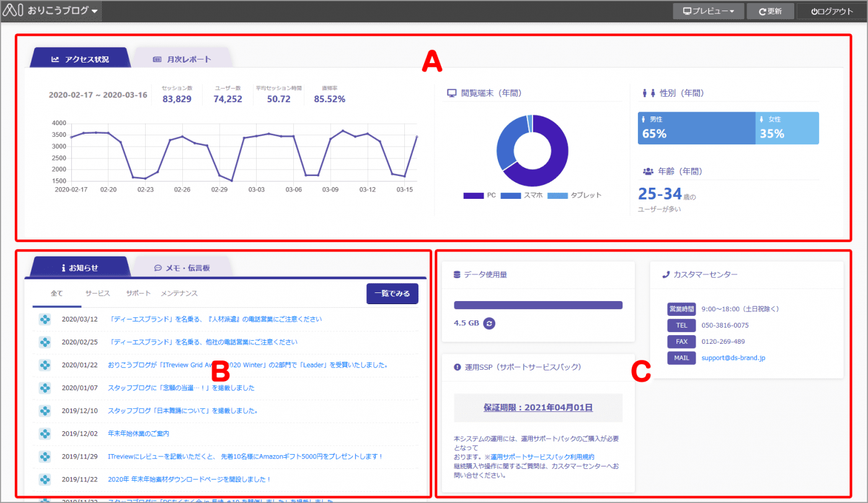Image resolution: width=868 pixels, height=503 pixels.
Task: Click the 25-34 age group text
Action: pyautogui.click(x=660, y=194)
